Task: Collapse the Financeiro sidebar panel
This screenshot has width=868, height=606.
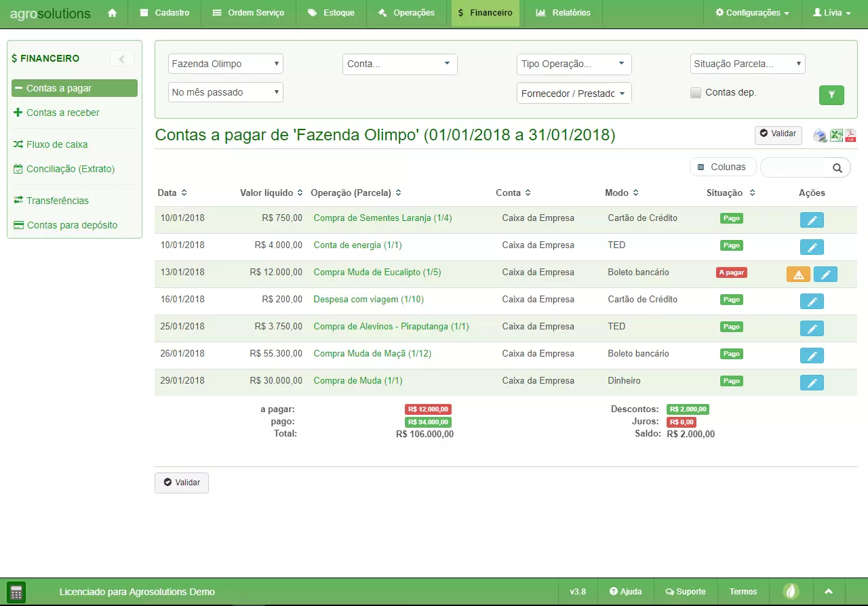Action: (x=122, y=59)
